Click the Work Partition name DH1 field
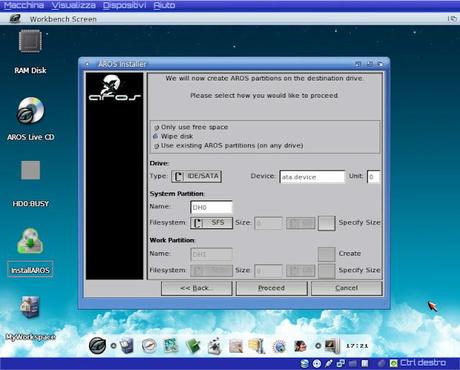 click(x=211, y=254)
